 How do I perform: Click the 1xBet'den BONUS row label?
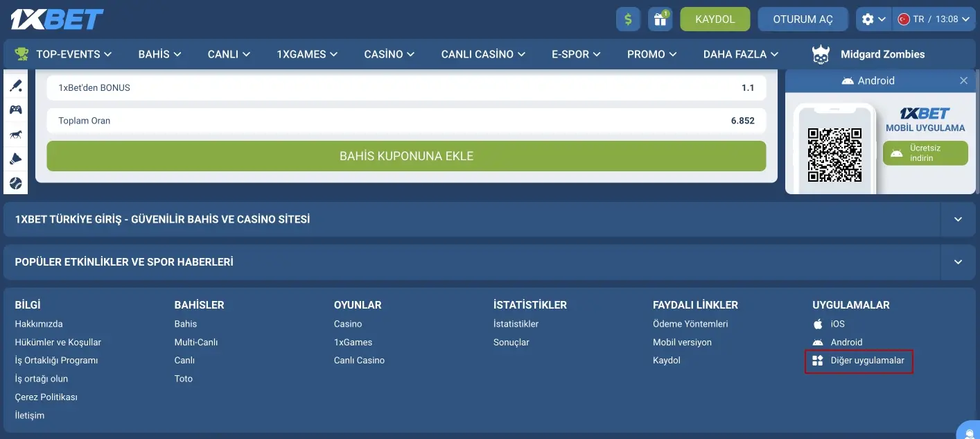(x=94, y=88)
